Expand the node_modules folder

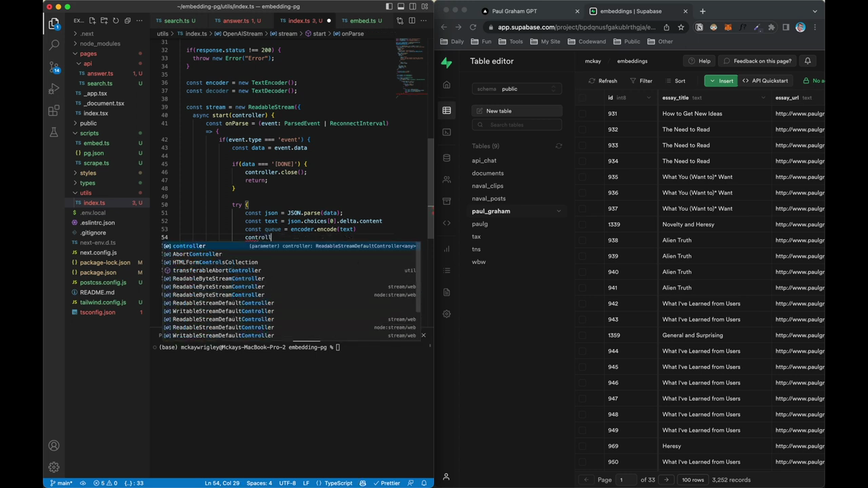pyautogui.click(x=100, y=43)
